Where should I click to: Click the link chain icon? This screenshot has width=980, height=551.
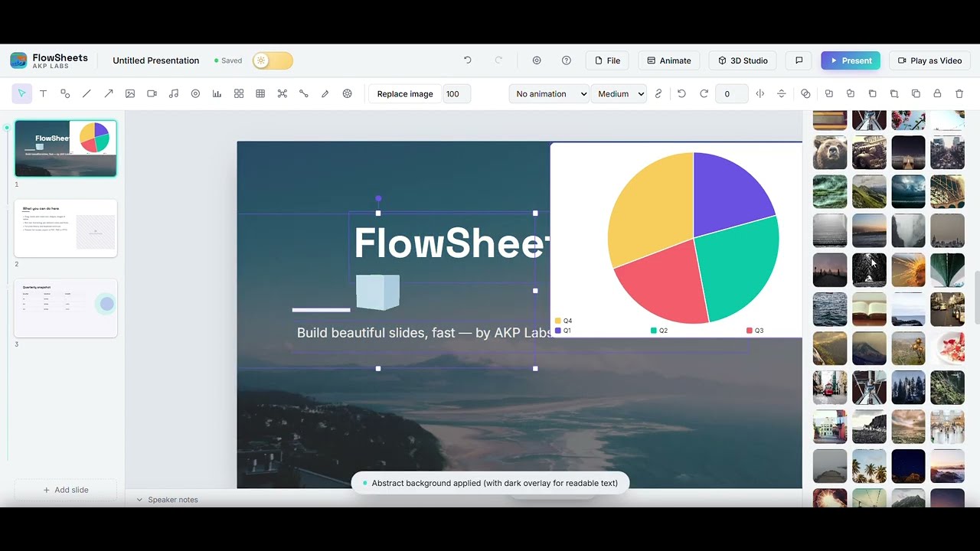[x=658, y=93]
